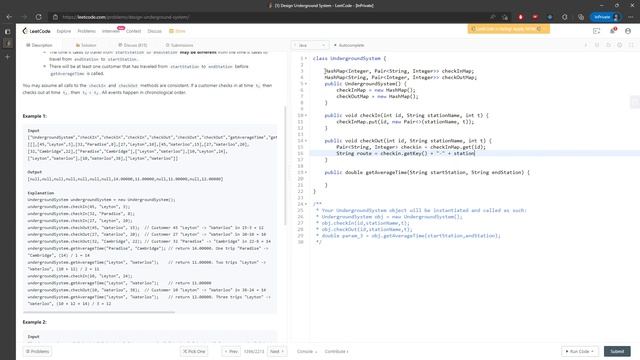The image size is (640, 360).
Task: Reload the page with refresh icon
Action: click(38, 17)
